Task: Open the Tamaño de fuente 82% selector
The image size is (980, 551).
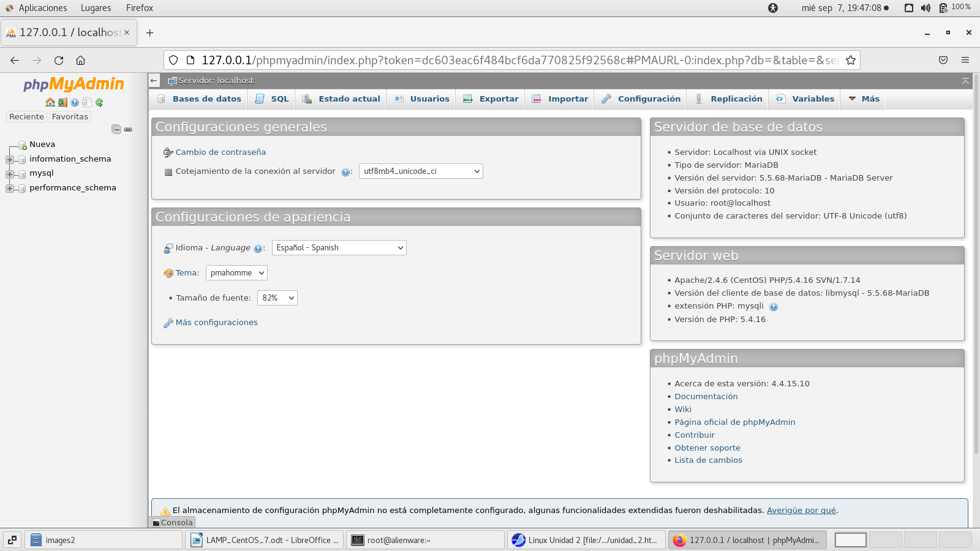Action: pyautogui.click(x=277, y=298)
